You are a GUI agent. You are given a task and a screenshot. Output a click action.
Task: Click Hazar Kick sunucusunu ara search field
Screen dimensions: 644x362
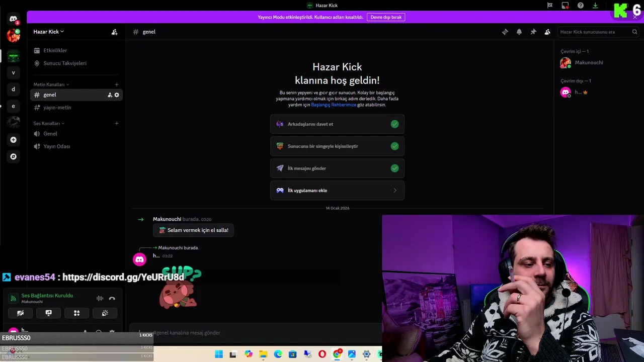click(599, 32)
